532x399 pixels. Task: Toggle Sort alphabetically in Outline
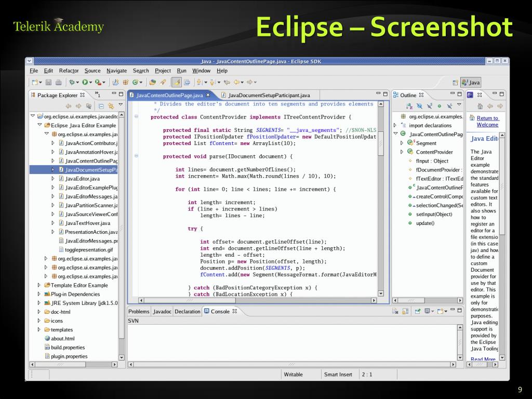(x=409, y=106)
